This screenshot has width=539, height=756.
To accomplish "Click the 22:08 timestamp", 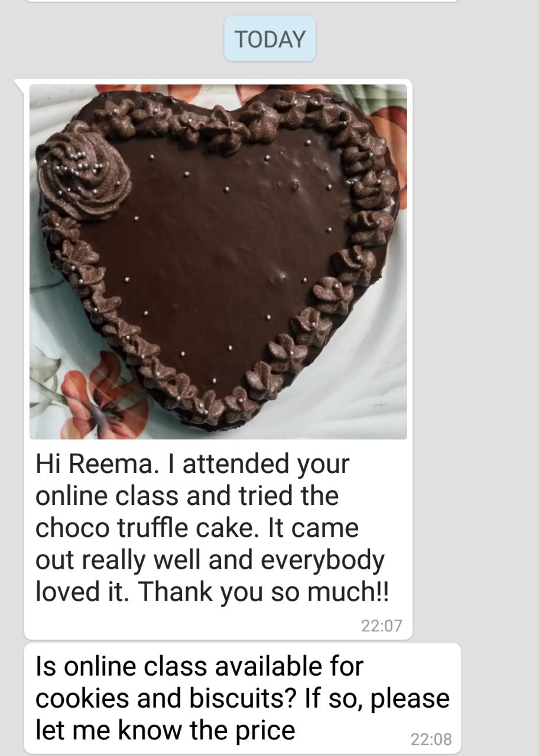I will click(431, 738).
